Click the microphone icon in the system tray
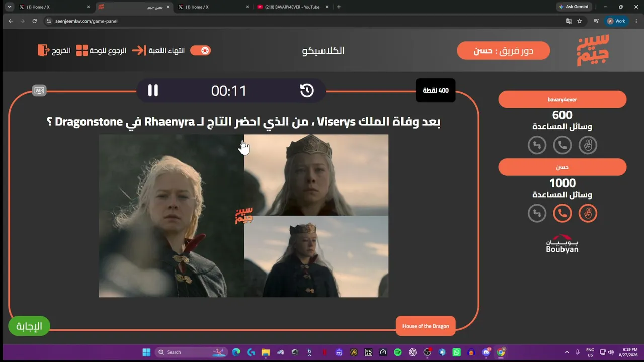644x362 pixels. coord(578,352)
